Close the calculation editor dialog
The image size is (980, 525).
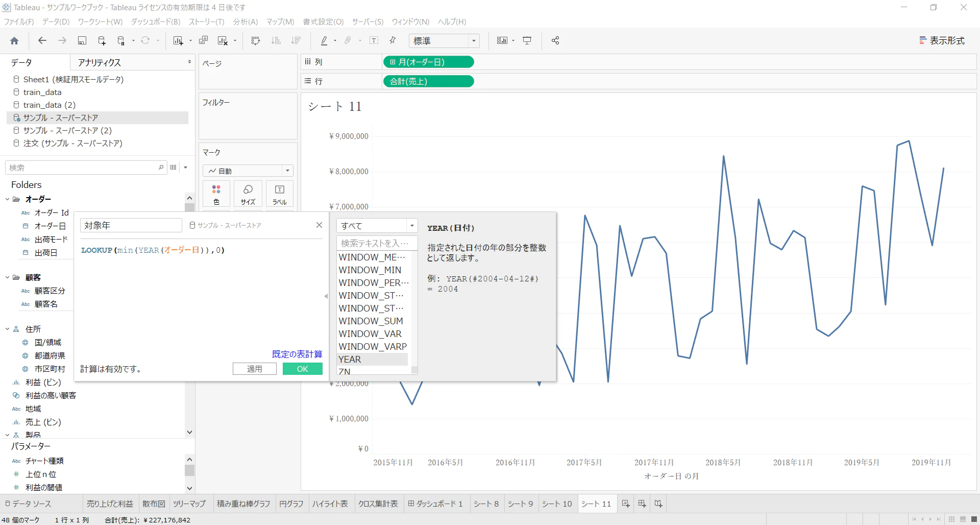319,225
